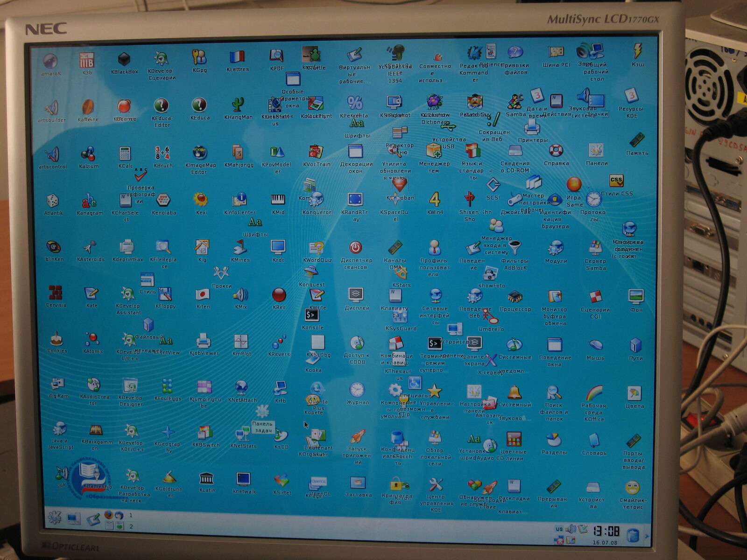Open Шина PCI info icon
This screenshot has height=560, width=747.
click(x=556, y=52)
